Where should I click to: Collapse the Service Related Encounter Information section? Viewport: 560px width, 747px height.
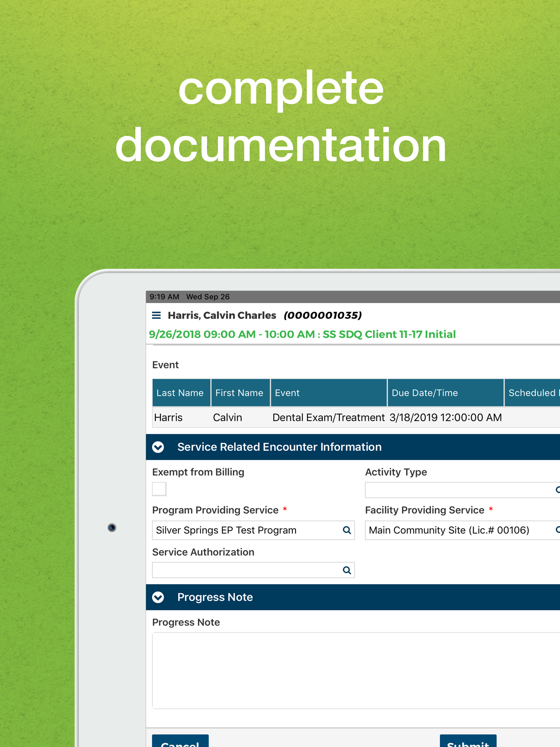pyautogui.click(x=158, y=447)
